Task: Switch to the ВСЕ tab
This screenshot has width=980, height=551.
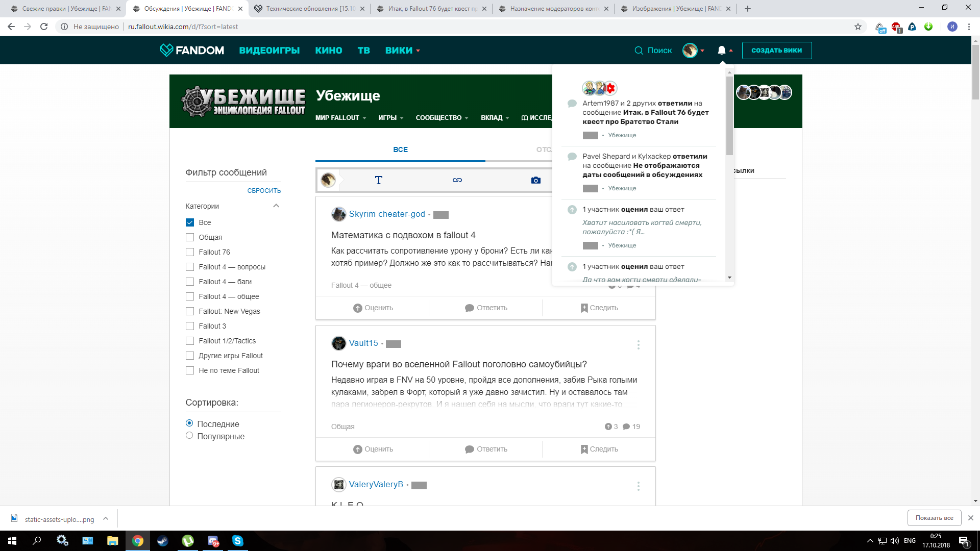Action: click(400, 149)
